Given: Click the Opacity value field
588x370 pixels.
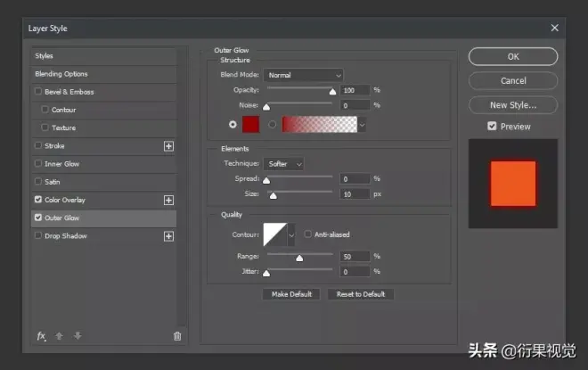Looking at the screenshot, I should (x=355, y=90).
